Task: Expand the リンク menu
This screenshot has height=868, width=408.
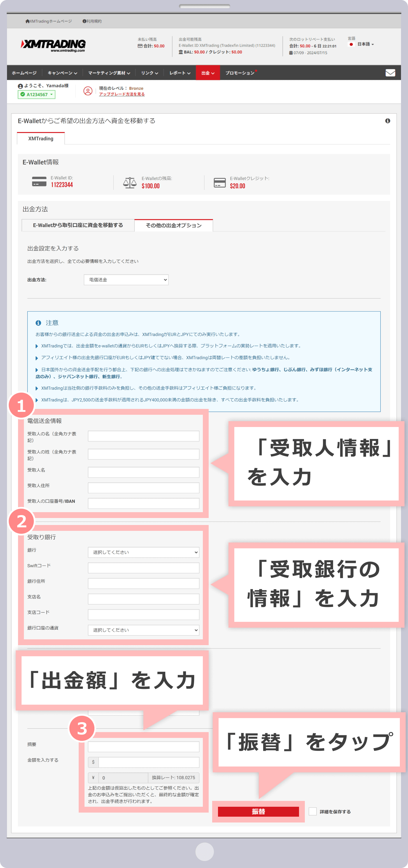Action: (x=150, y=73)
